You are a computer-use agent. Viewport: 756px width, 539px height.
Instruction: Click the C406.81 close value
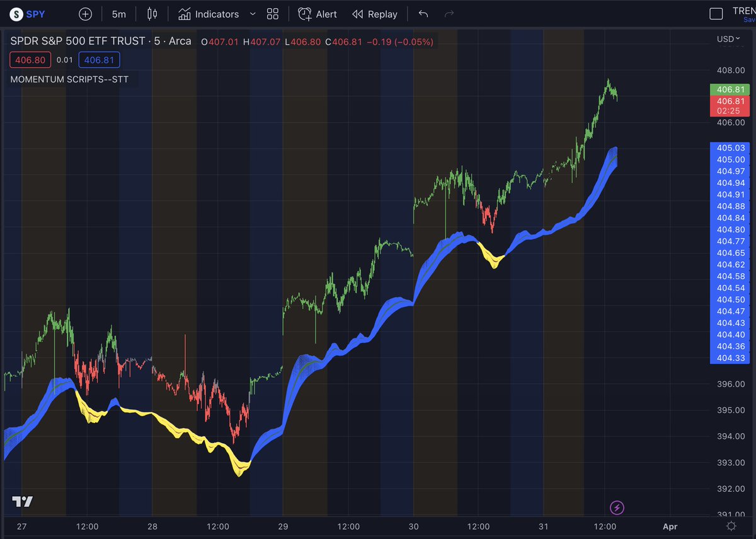pos(345,42)
